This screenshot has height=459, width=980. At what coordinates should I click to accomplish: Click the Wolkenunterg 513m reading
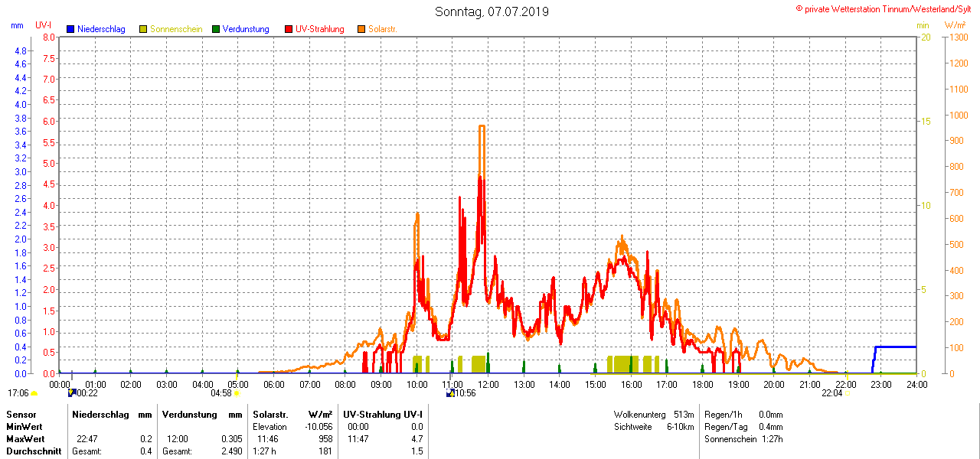click(x=654, y=415)
